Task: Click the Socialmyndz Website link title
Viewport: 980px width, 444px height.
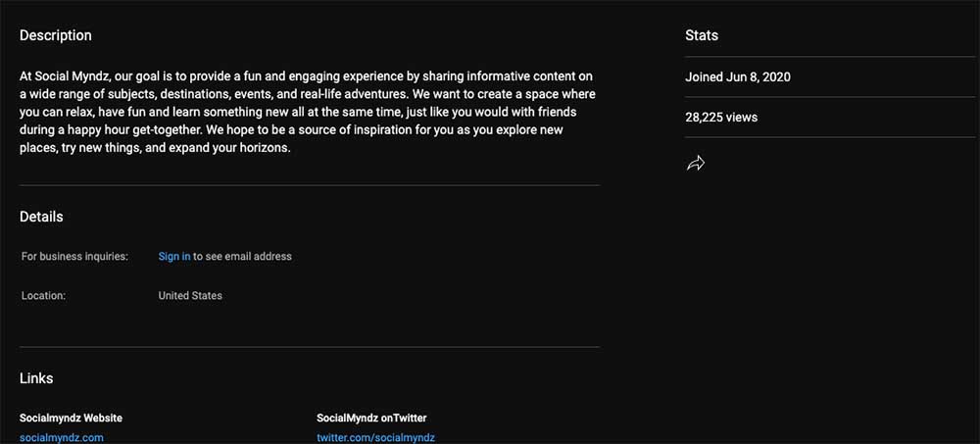Action: pos(71,418)
